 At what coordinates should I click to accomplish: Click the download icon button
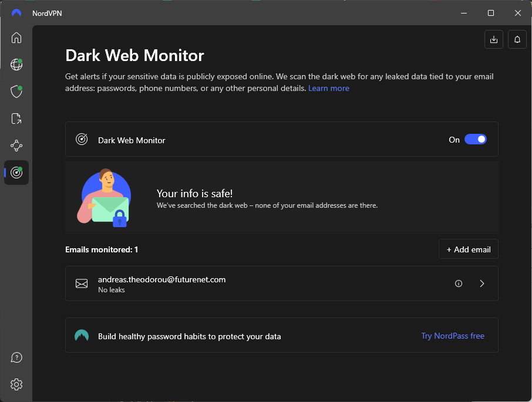[x=494, y=39]
